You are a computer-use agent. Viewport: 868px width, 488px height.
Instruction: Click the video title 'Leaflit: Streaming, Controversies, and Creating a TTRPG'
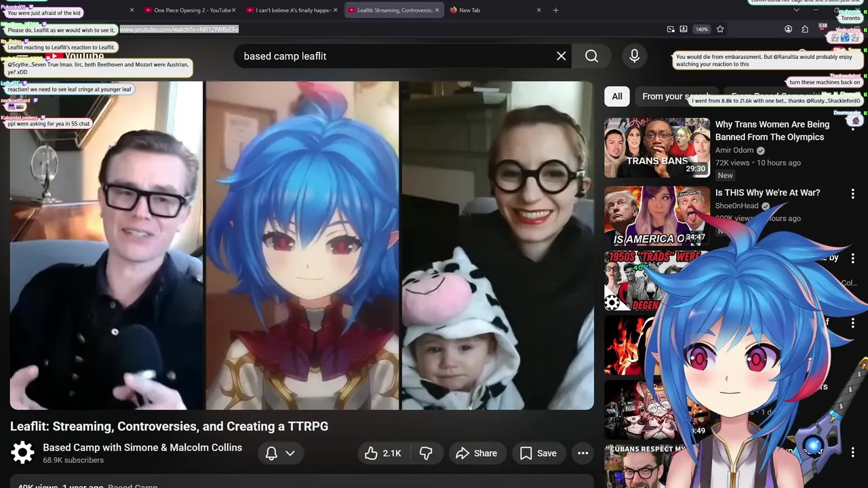click(x=169, y=426)
